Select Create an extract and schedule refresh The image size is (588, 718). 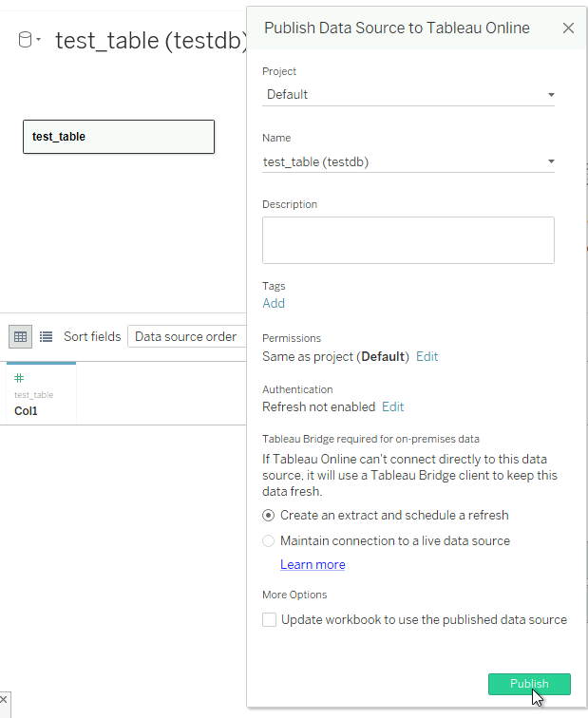269,515
